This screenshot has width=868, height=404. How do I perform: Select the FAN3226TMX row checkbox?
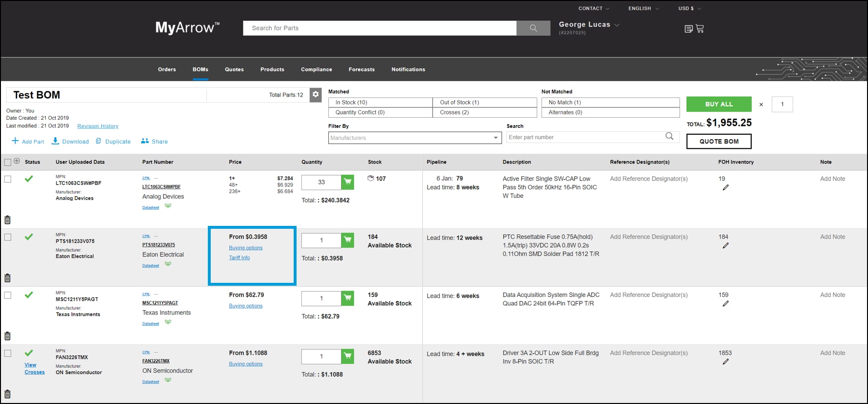pos(8,353)
